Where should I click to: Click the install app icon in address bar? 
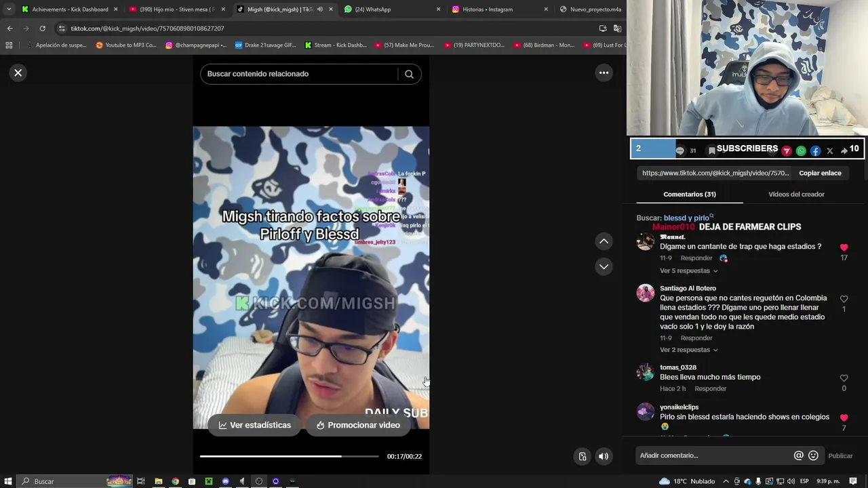click(x=602, y=28)
